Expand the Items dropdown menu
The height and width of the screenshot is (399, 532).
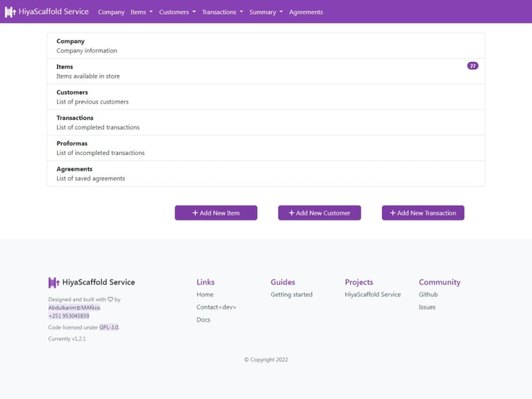tap(142, 12)
